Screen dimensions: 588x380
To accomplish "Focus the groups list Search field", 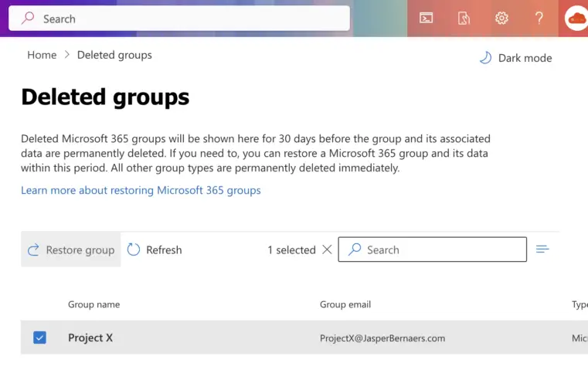I will [433, 249].
